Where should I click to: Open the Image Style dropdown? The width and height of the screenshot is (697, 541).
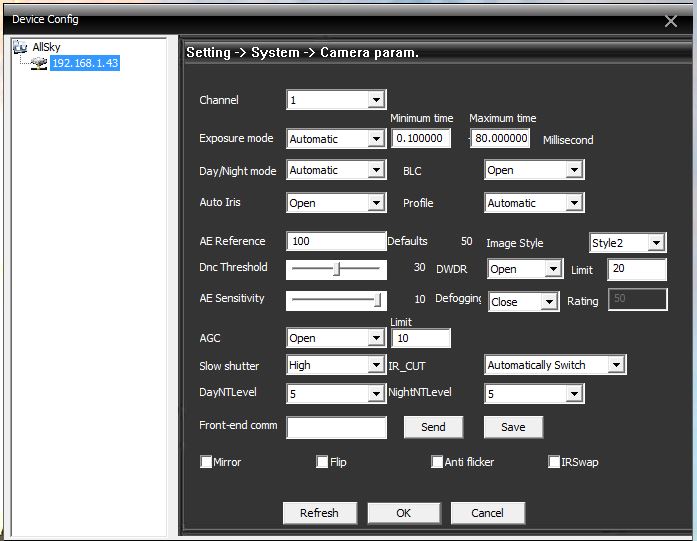click(627, 243)
